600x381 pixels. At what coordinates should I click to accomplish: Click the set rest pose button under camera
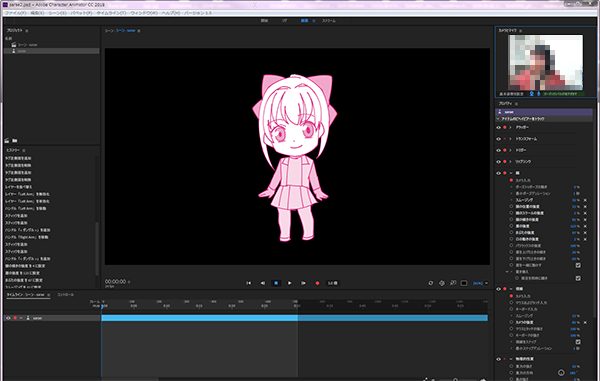[511, 94]
